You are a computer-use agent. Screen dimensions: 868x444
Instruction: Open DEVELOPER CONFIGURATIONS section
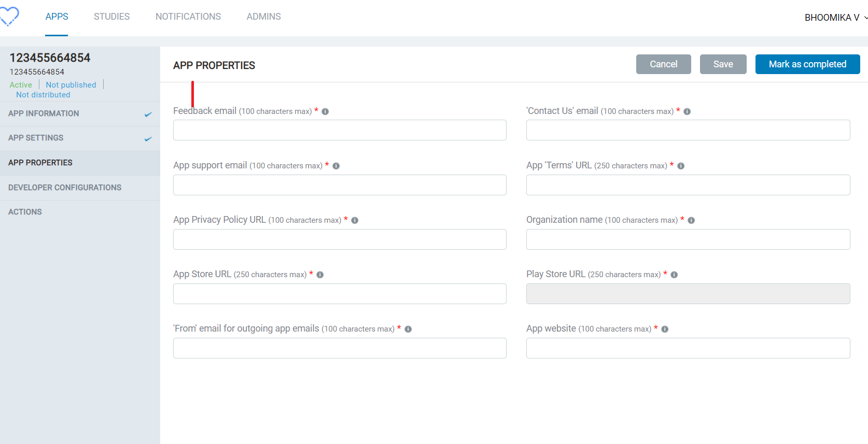80,188
